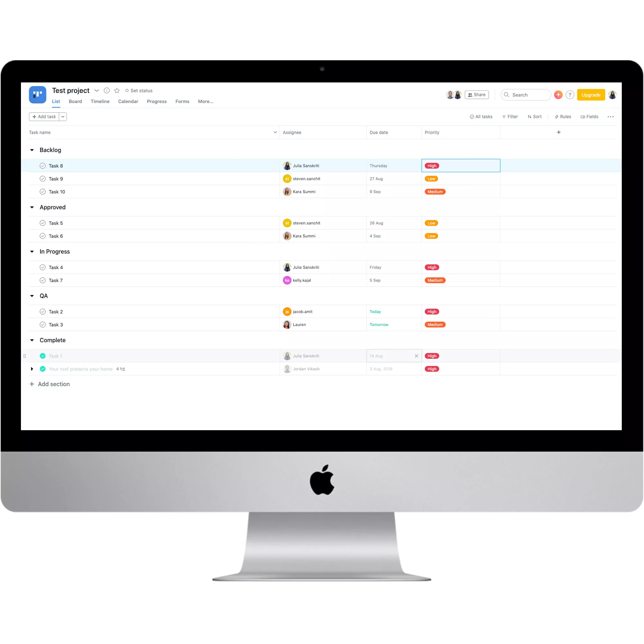Toggle completion circle on Task 2

click(43, 311)
